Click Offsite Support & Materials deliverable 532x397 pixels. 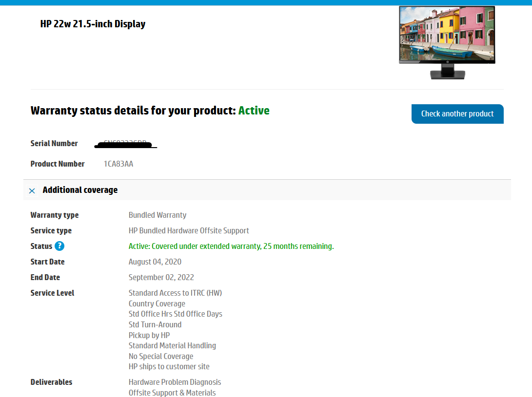tap(172, 393)
